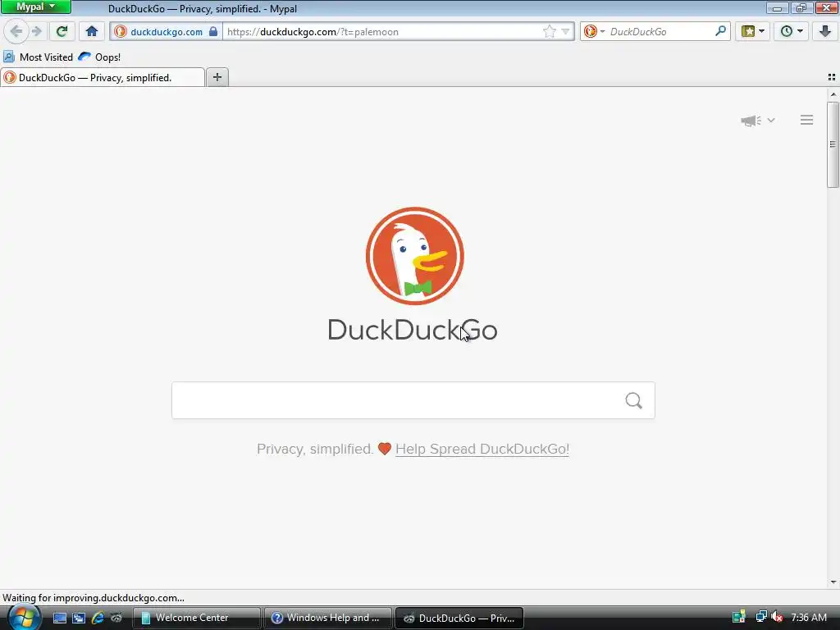Open the URL history dropdown arrow
The image size is (840, 630).
[x=565, y=32]
